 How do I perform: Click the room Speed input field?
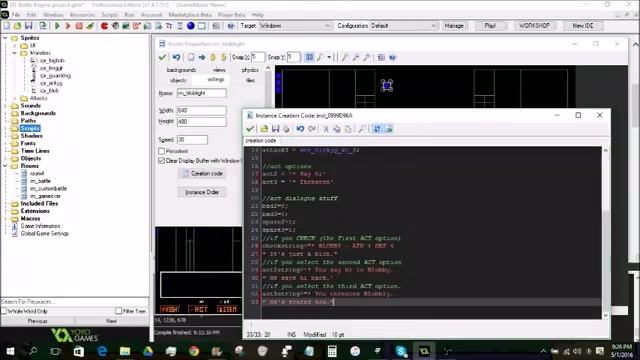[192, 140]
